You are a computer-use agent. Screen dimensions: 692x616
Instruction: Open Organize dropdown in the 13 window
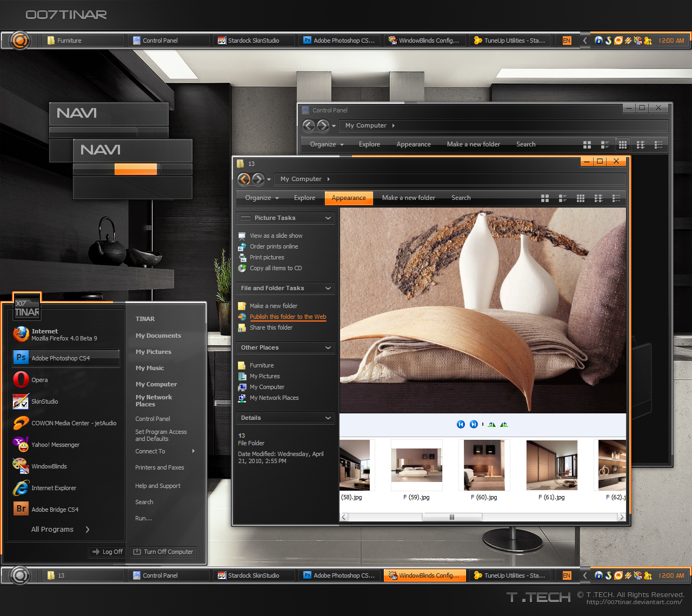[262, 198]
